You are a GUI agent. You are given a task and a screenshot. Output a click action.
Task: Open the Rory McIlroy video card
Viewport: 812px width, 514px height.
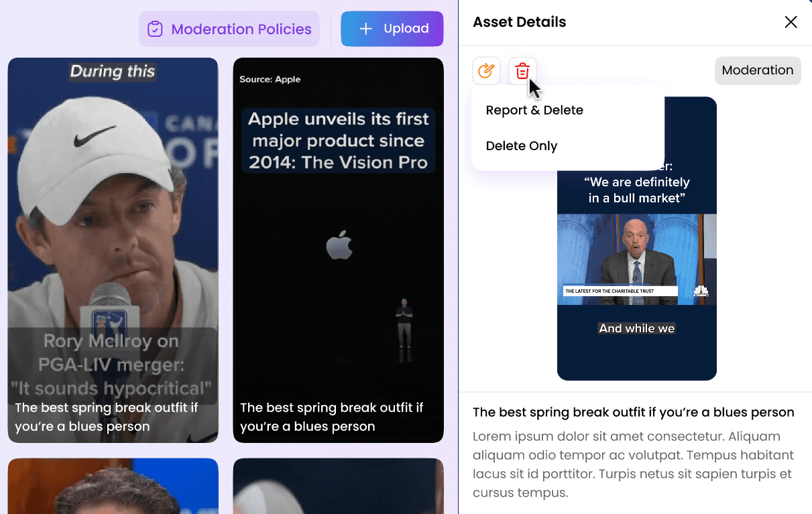point(113,250)
